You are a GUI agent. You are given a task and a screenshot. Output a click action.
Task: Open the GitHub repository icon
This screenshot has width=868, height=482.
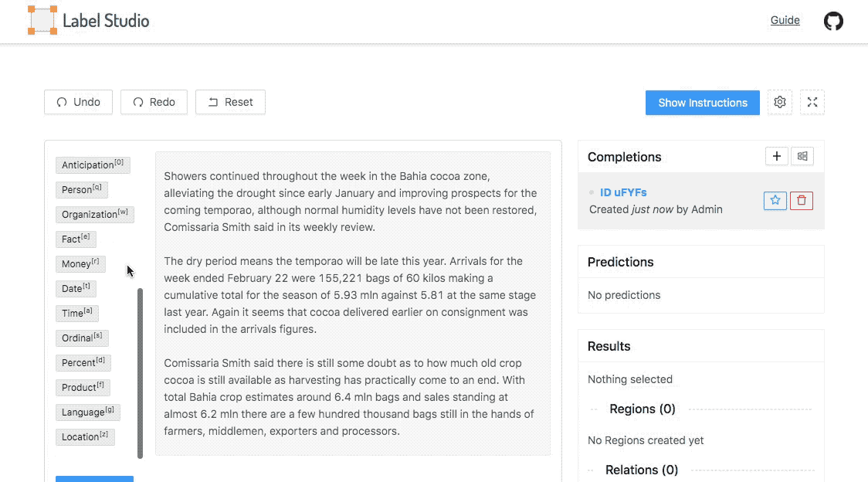[x=833, y=21]
